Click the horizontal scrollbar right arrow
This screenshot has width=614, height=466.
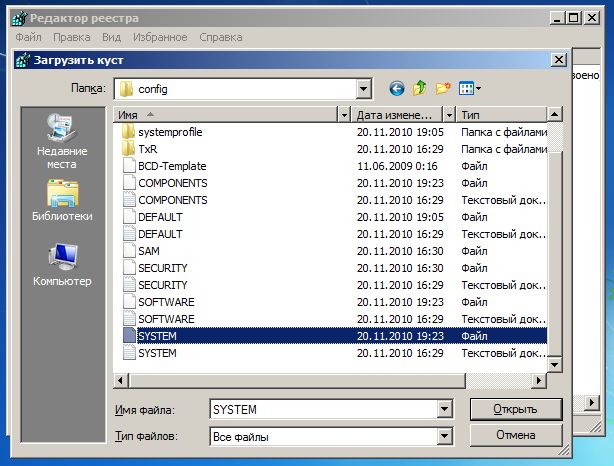click(539, 381)
